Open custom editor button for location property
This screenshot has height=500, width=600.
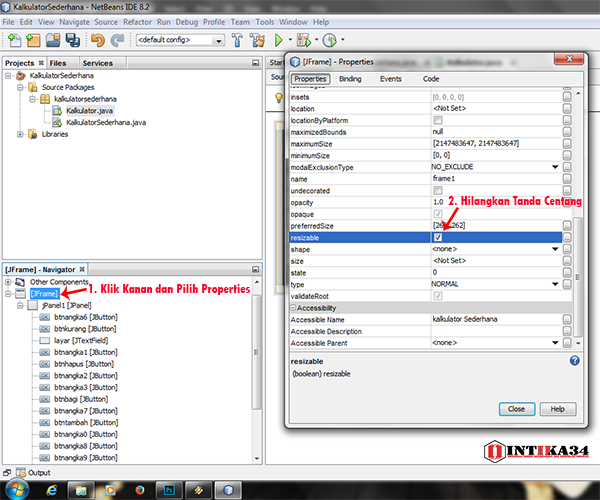567,108
